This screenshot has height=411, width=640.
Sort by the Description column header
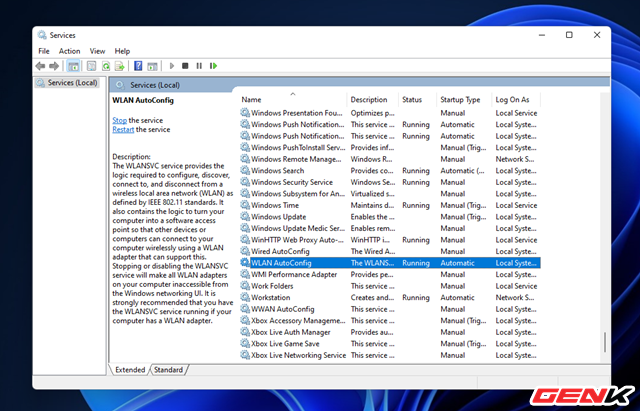(373, 100)
